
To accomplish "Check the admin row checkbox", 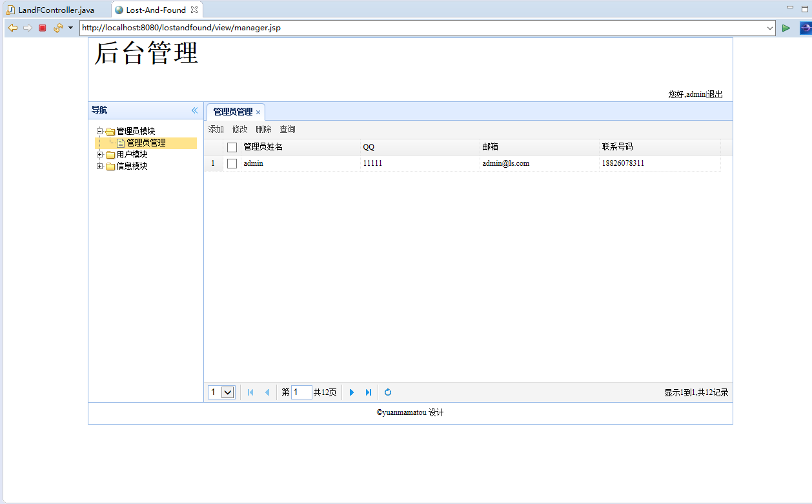I will pyautogui.click(x=232, y=164).
